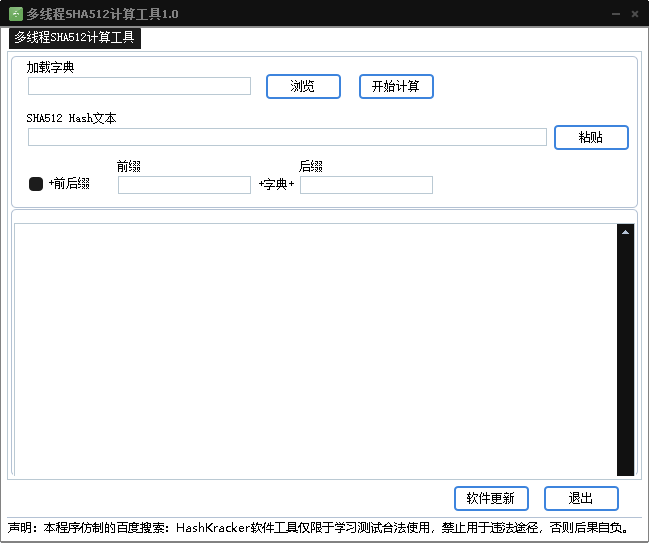Viewport: 649px width, 543px height.
Task: Click into the SHA512 Hash文本 input box
Action: point(287,137)
